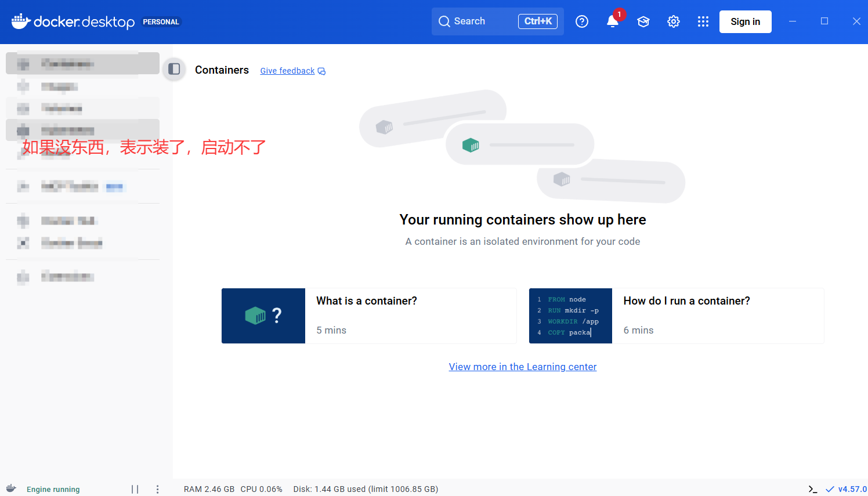This screenshot has width=868, height=496.
Task: Open the 'What is a container?' card
Action: (369, 316)
